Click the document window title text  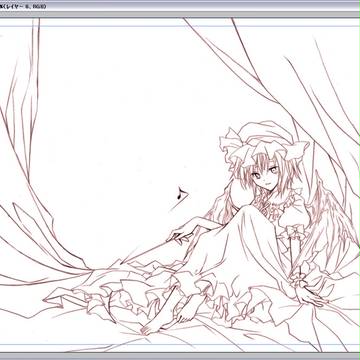click(23, 6)
